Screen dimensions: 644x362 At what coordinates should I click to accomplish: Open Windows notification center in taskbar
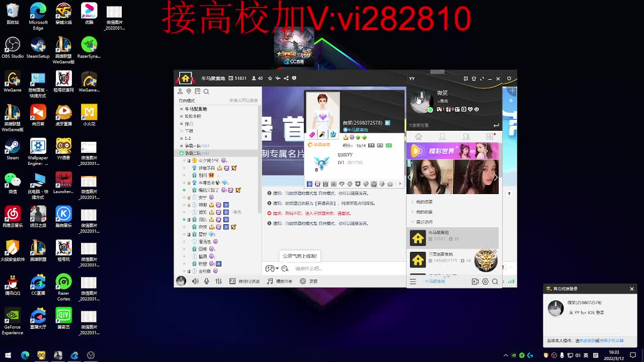[x=633, y=355]
